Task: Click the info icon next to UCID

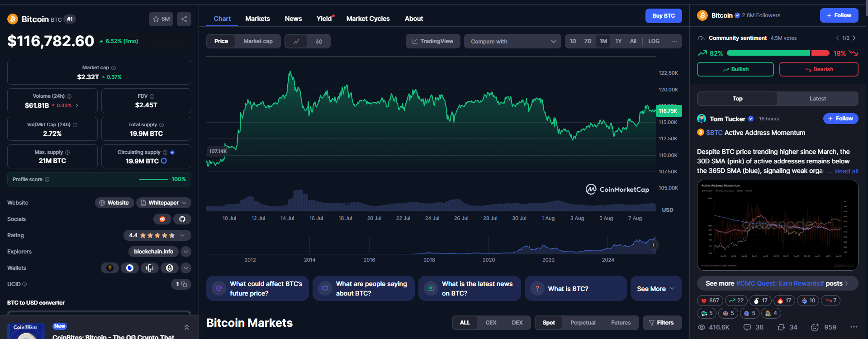Action: point(24,284)
